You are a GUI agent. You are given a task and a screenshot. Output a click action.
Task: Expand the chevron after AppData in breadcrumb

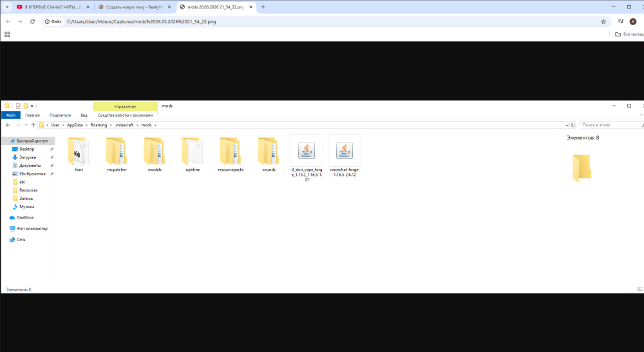87,125
